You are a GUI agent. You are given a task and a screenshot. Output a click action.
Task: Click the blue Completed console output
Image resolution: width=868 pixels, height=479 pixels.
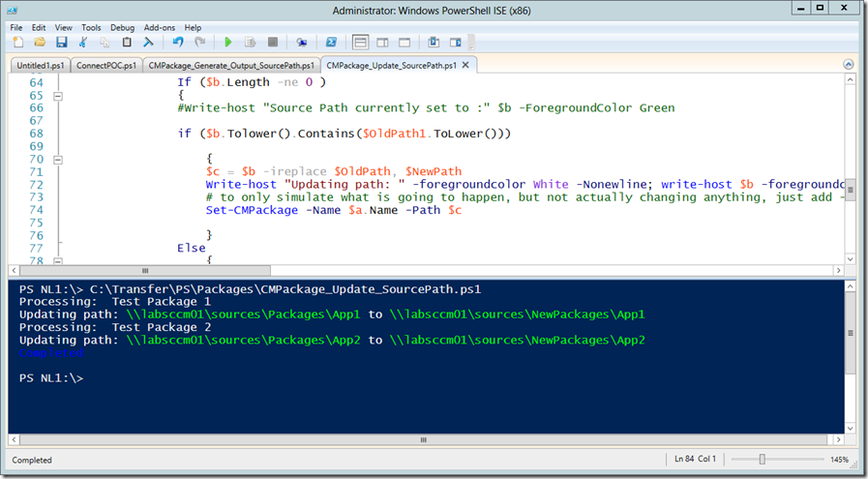pos(51,353)
